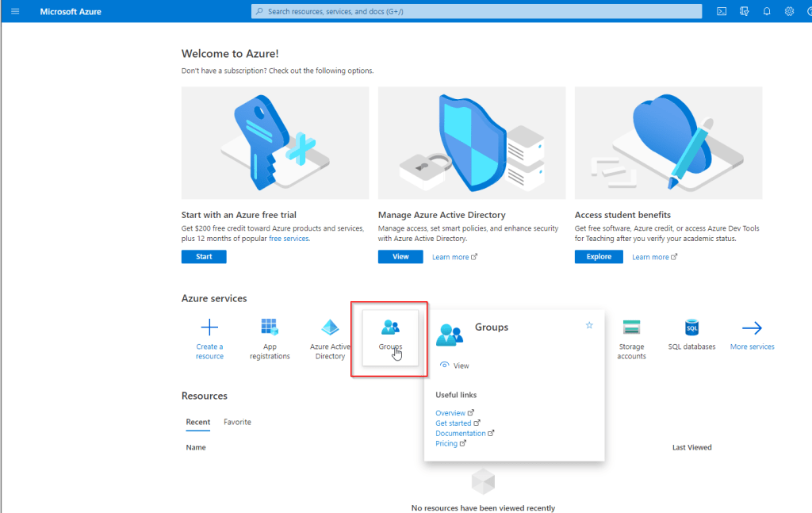The height and width of the screenshot is (513, 812).
Task: Open Storage accounts service
Action: tap(631, 327)
